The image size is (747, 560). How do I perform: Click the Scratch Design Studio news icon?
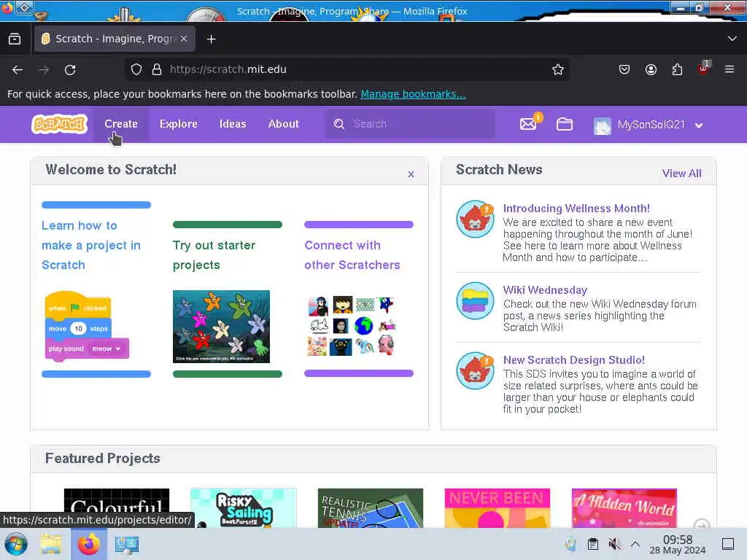[475, 371]
